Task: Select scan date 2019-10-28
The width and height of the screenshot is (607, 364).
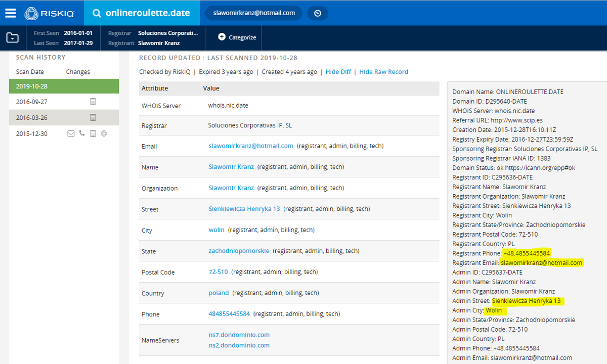Action: tap(64, 86)
